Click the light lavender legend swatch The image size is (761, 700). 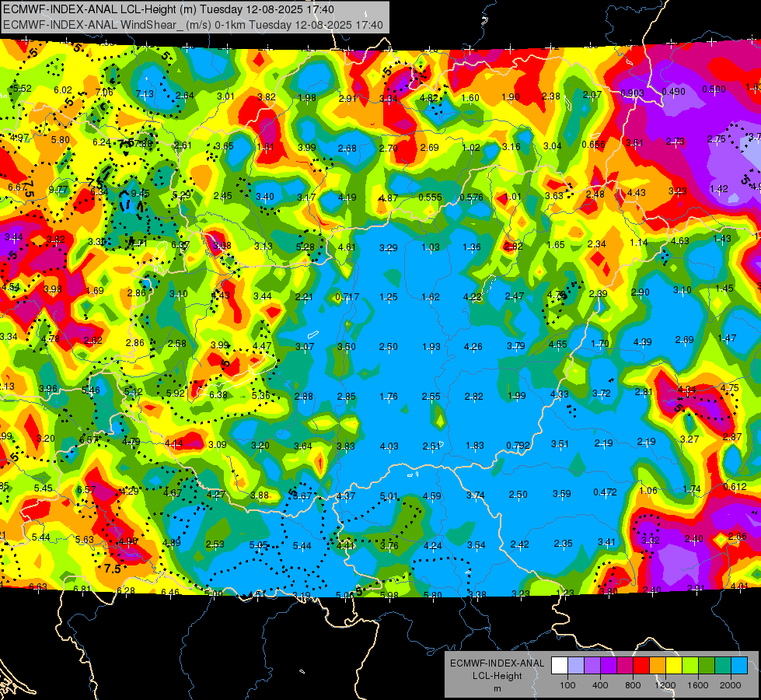coord(576,666)
